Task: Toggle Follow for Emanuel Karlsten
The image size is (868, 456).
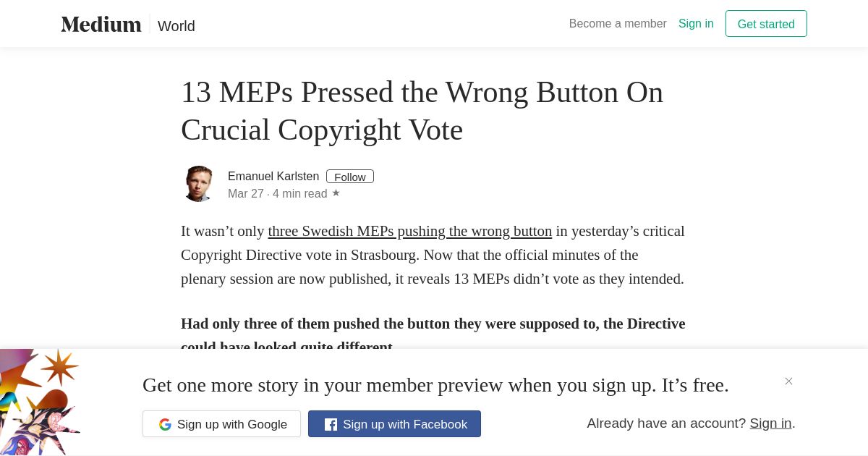Action: (x=350, y=177)
